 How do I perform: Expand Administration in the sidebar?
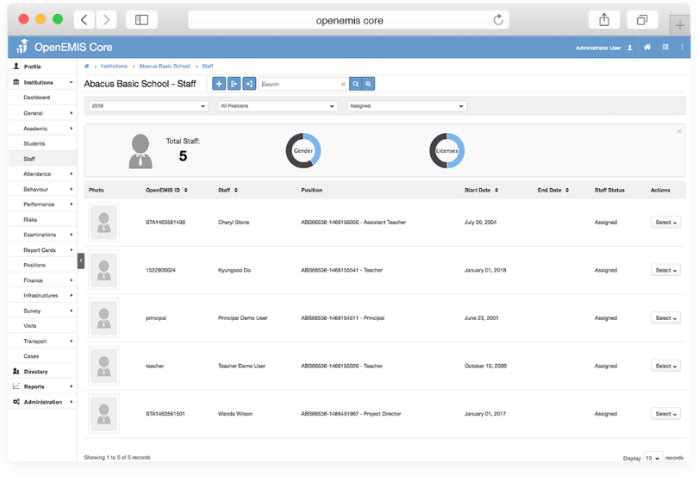point(43,402)
